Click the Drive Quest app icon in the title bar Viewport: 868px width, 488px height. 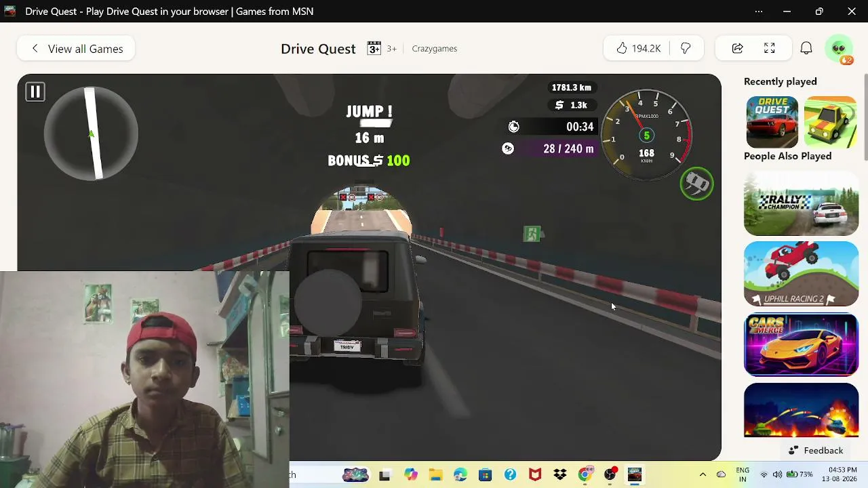(x=10, y=12)
